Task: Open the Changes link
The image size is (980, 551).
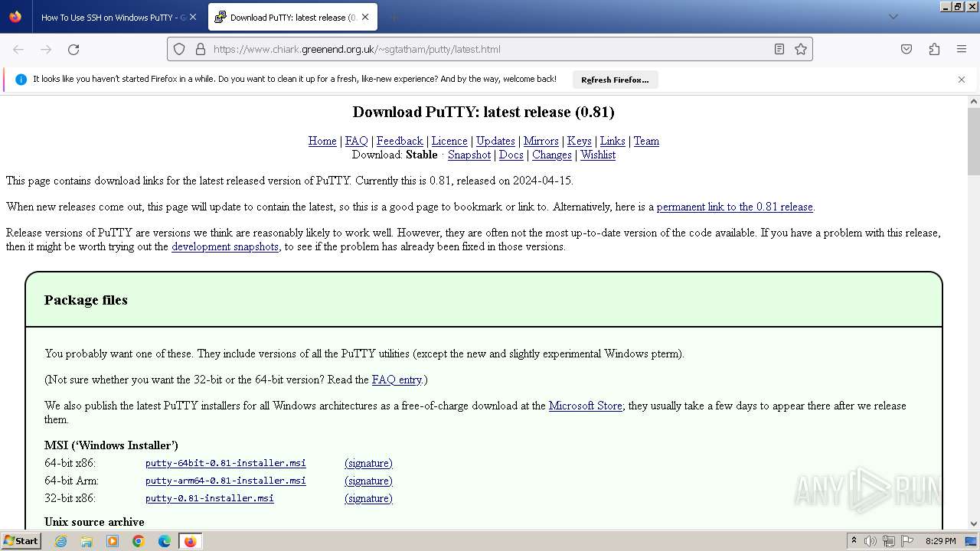Action: tap(552, 155)
